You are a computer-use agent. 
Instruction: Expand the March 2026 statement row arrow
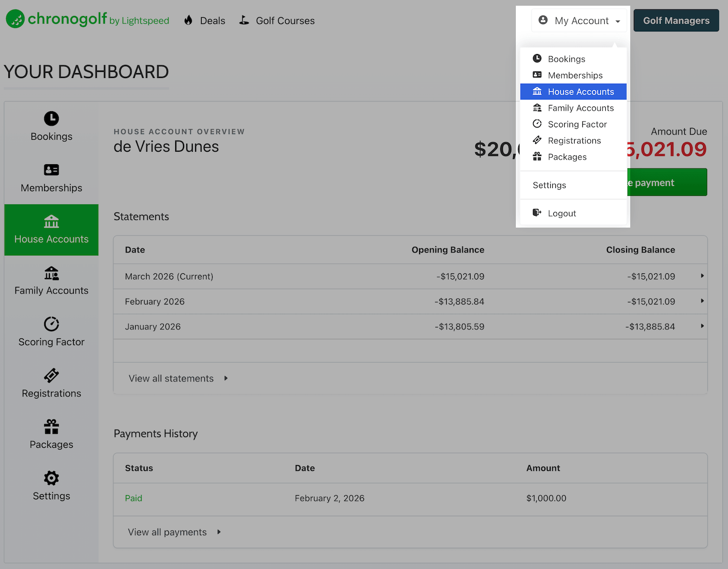click(702, 276)
